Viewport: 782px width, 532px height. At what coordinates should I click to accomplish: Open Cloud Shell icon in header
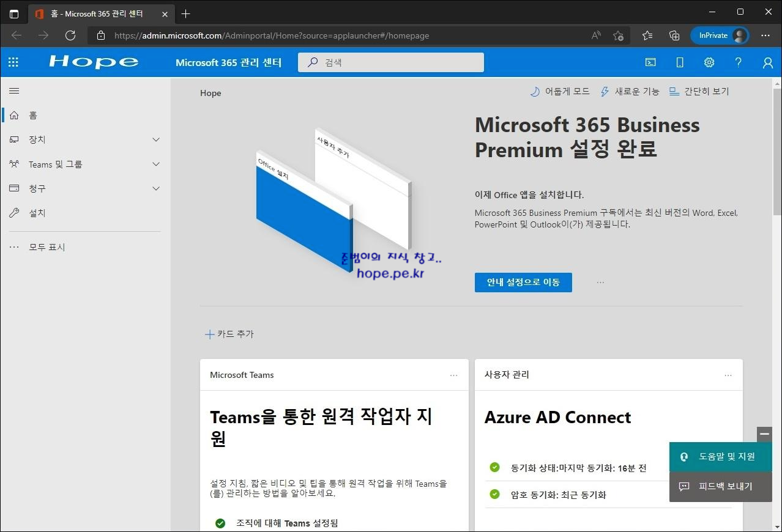pos(650,62)
